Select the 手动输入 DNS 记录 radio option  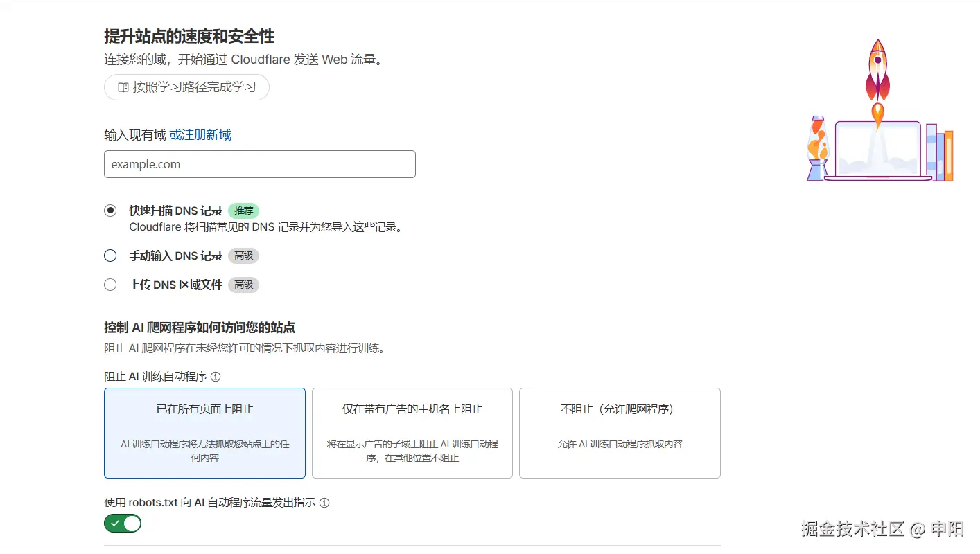pyautogui.click(x=110, y=256)
